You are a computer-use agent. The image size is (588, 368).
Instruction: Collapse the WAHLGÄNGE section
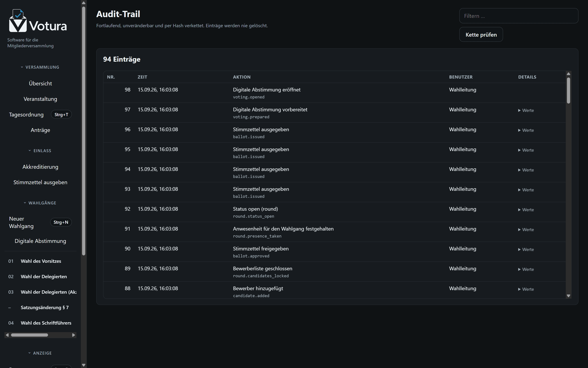pyautogui.click(x=40, y=203)
